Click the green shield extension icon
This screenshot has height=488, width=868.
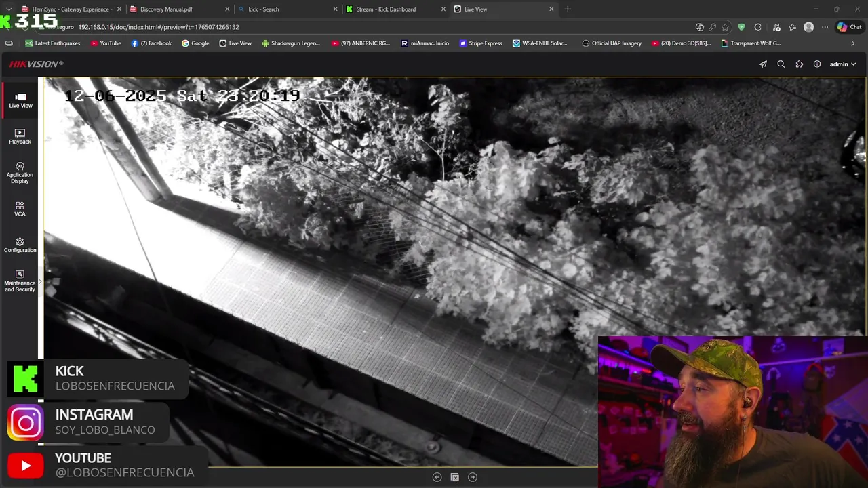pyautogui.click(x=741, y=27)
